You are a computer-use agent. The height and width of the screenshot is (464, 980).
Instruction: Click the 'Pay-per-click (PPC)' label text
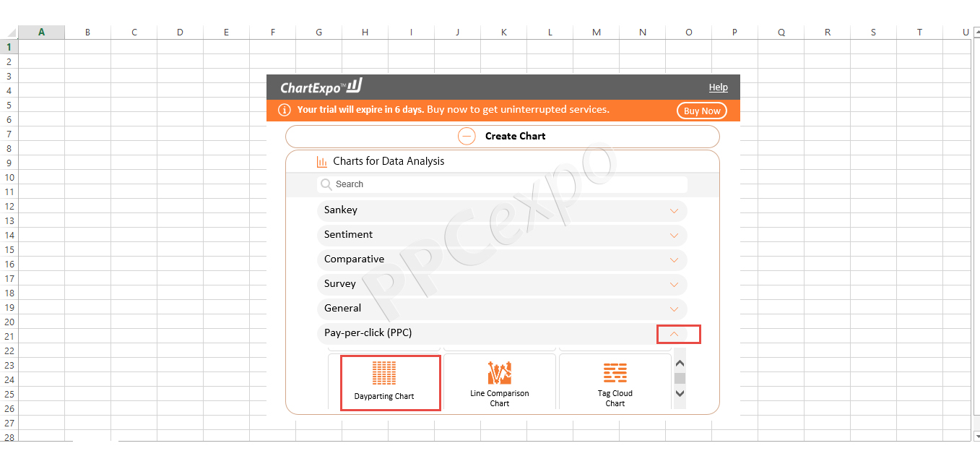coord(368,333)
